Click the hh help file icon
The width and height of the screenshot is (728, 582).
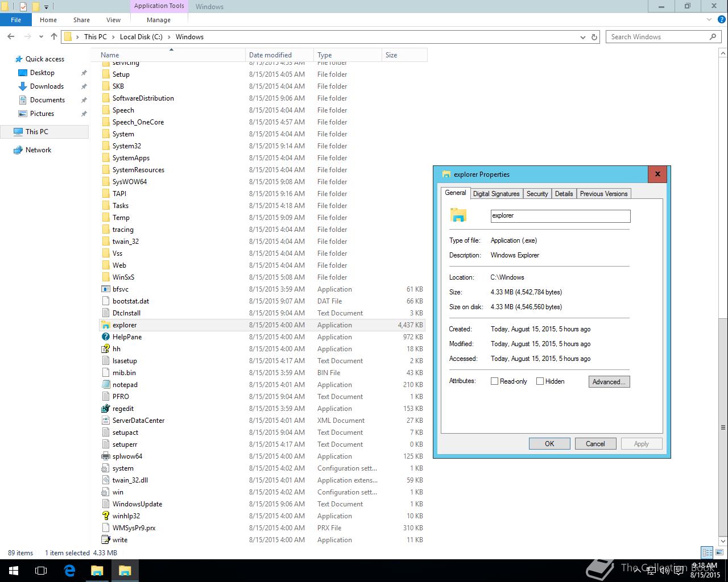tap(105, 349)
